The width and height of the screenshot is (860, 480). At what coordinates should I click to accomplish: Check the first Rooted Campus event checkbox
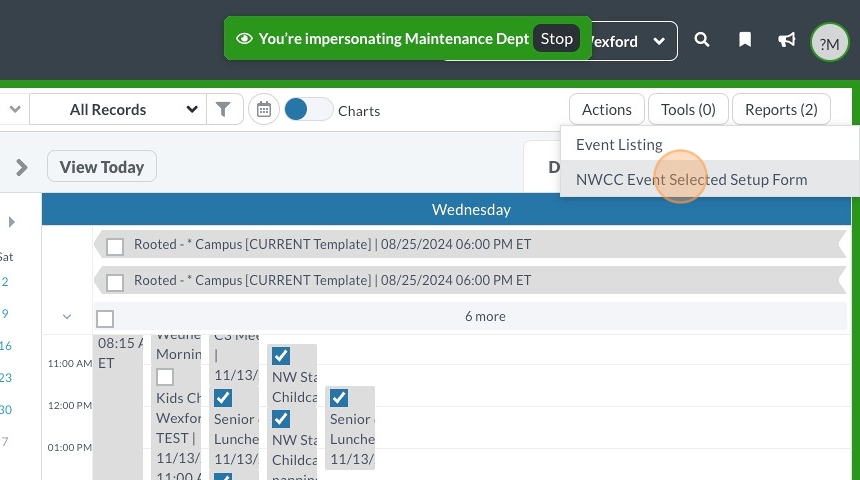coord(115,245)
